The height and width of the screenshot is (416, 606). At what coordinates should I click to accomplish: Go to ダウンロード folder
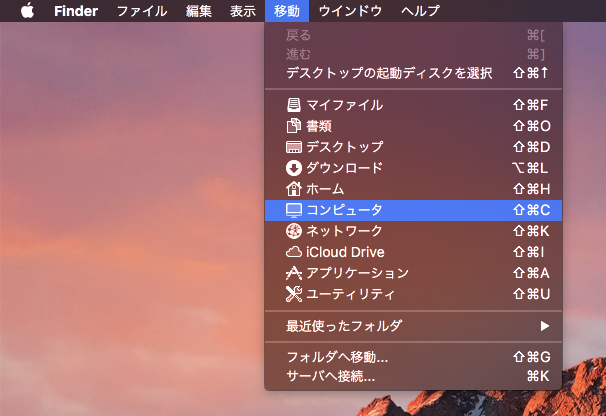click(413, 168)
